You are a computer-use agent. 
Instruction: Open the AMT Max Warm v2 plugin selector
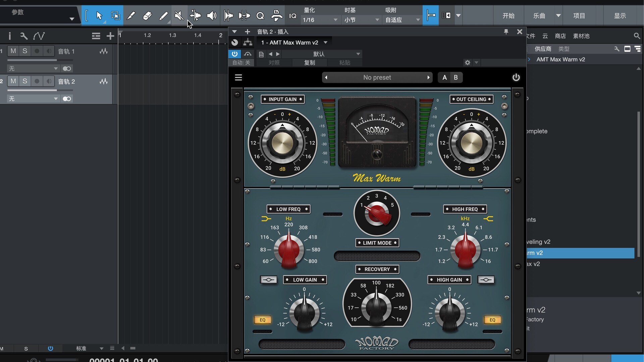[x=294, y=43]
